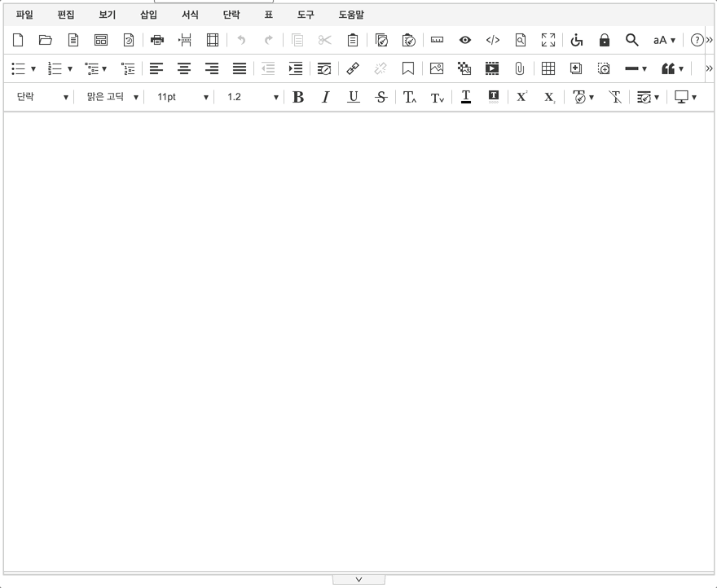Toggle the preview eye icon
This screenshot has height=588, width=717.
tap(465, 40)
